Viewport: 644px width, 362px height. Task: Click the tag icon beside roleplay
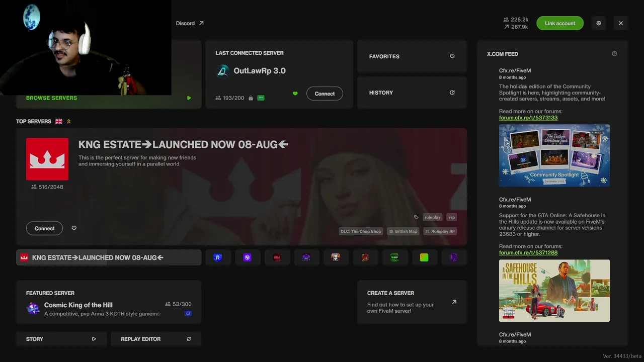point(416,217)
